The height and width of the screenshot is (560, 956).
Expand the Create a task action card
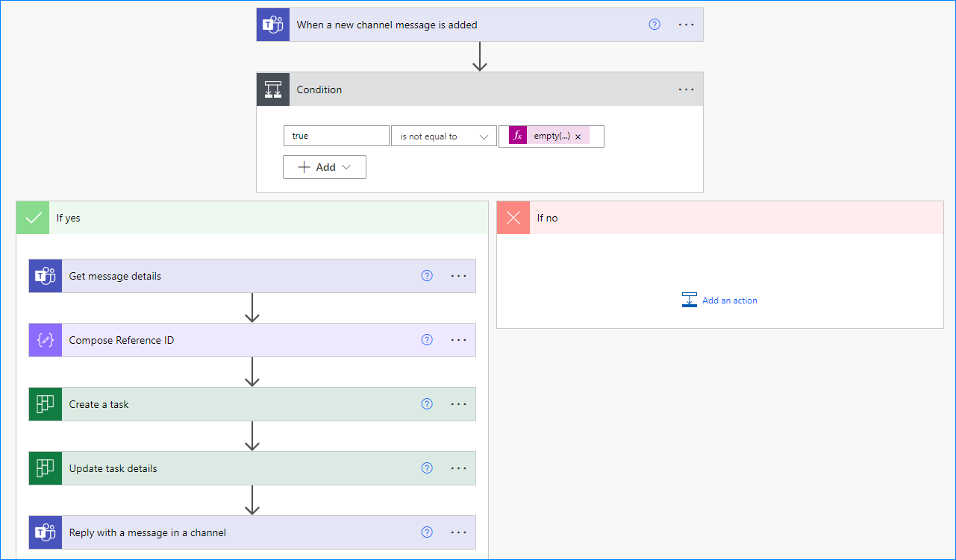point(239,404)
